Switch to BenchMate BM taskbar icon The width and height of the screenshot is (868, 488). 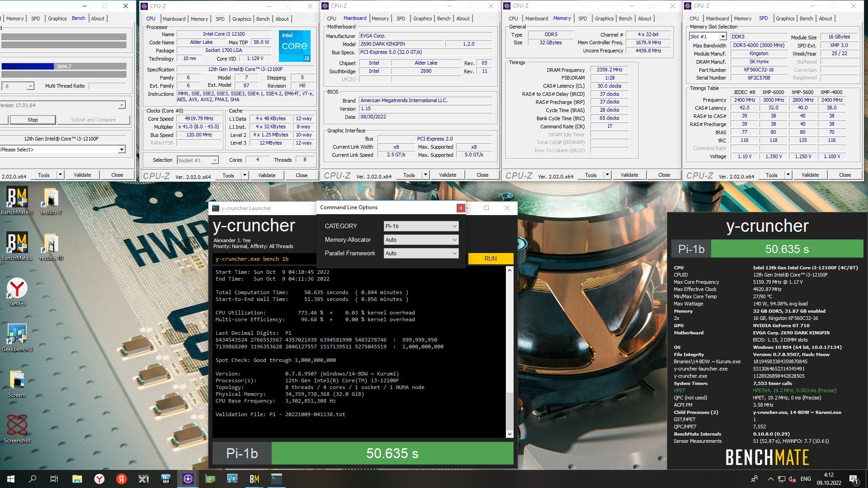coord(254,479)
